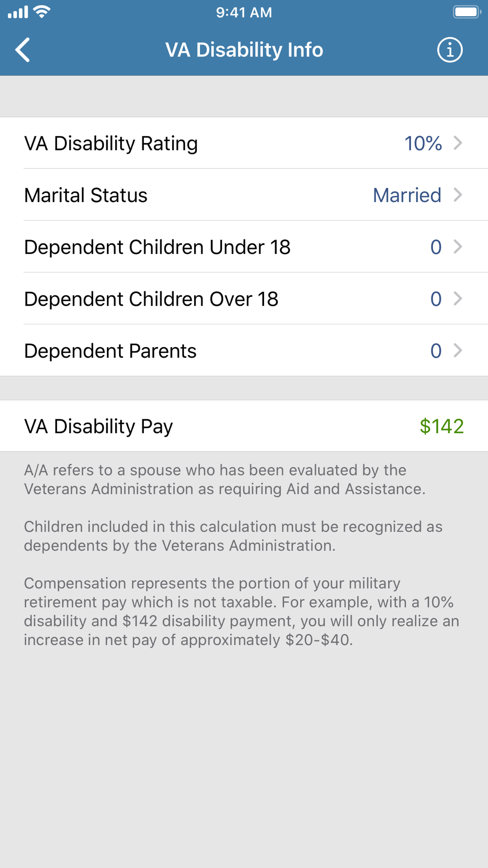Change the Married status value
The image size is (488, 868).
coord(407,195)
